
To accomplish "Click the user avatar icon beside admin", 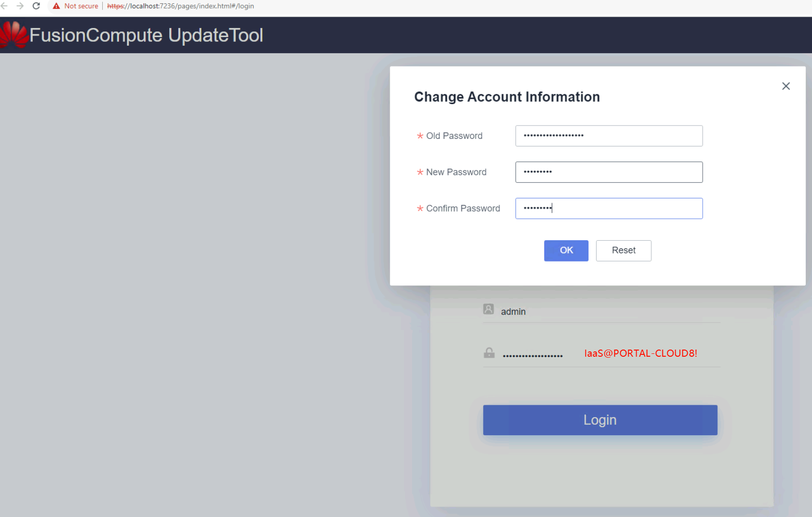I will pyautogui.click(x=488, y=310).
